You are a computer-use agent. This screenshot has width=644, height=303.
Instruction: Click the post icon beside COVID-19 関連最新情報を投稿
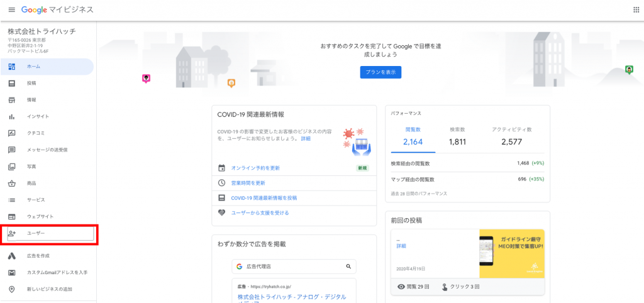pyautogui.click(x=222, y=198)
